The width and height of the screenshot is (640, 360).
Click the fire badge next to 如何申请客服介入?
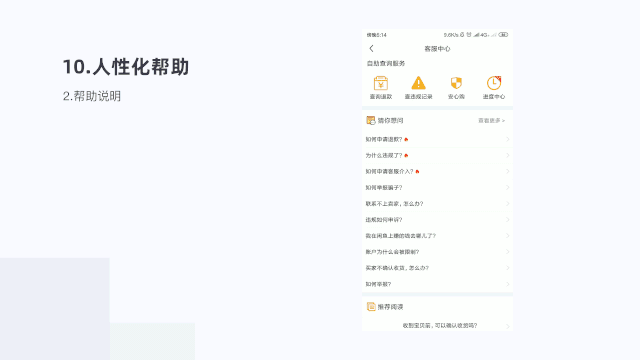[x=417, y=171]
